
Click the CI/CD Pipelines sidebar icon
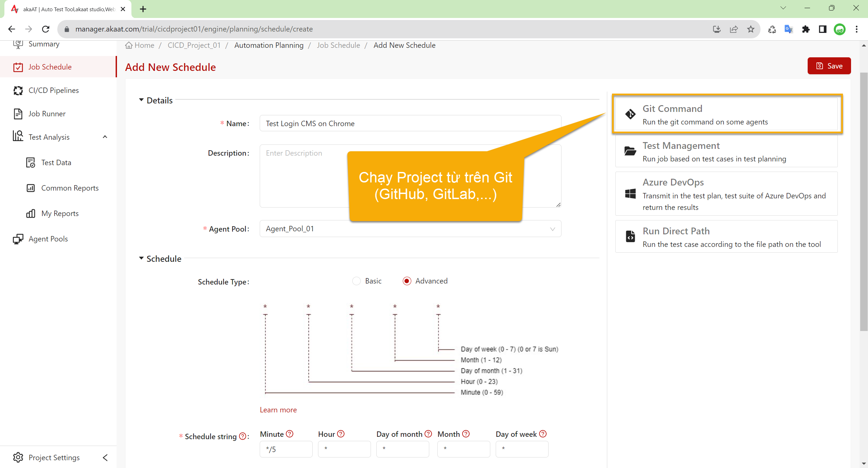pyautogui.click(x=18, y=90)
